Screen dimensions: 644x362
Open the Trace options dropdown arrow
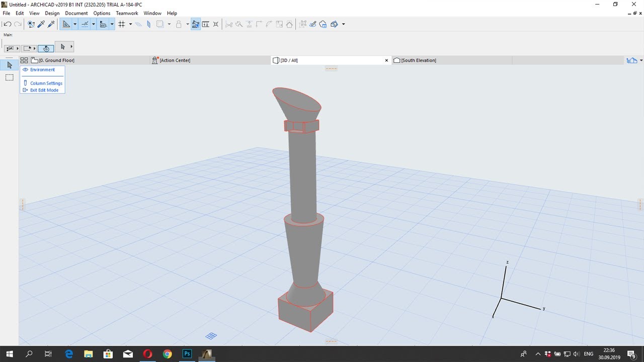[x=169, y=24]
